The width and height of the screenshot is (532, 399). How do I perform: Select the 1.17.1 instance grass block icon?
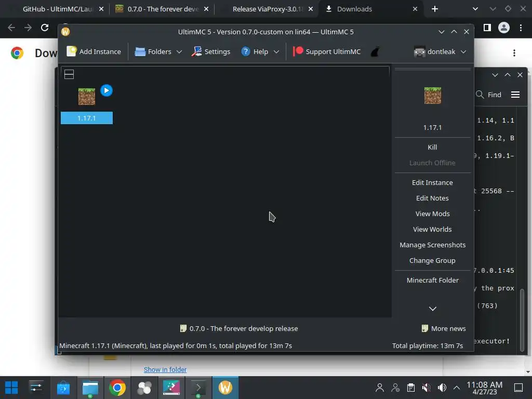(87, 96)
